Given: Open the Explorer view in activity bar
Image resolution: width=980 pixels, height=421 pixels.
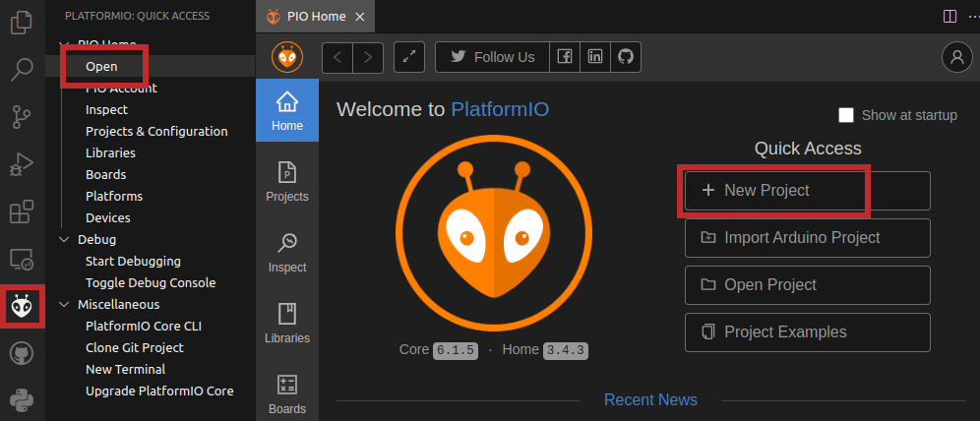Looking at the screenshot, I should pos(22,23).
